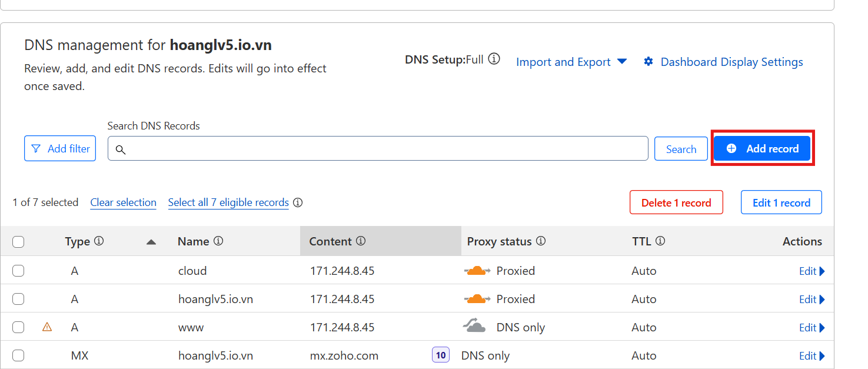This screenshot has width=868, height=369.
Task: Click the gray DNS only cloud icon for www
Action: [474, 327]
